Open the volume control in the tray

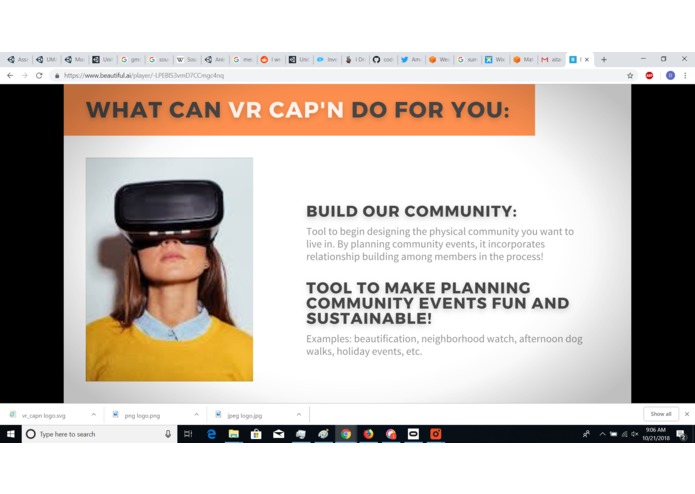(x=635, y=434)
